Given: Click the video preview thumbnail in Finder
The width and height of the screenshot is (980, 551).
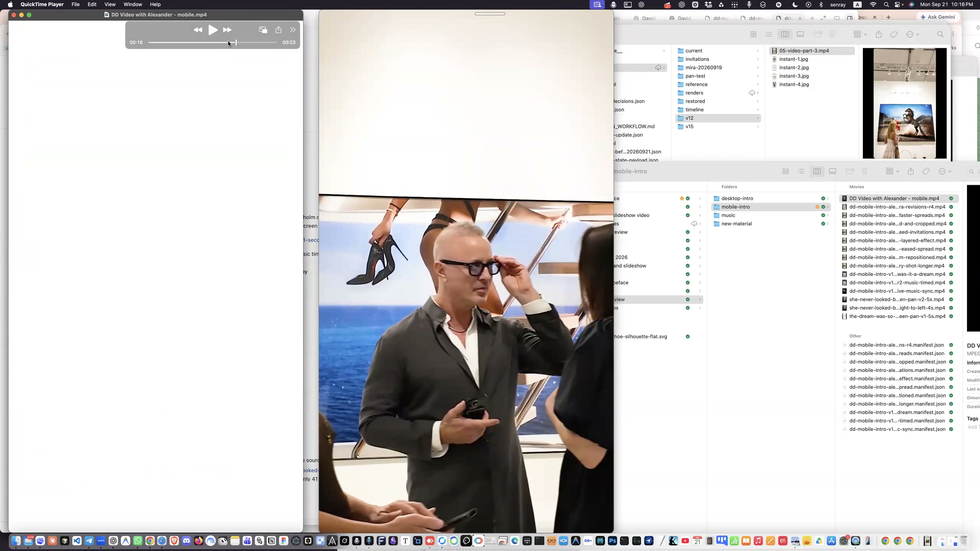Looking at the screenshot, I should tap(905, 103).
